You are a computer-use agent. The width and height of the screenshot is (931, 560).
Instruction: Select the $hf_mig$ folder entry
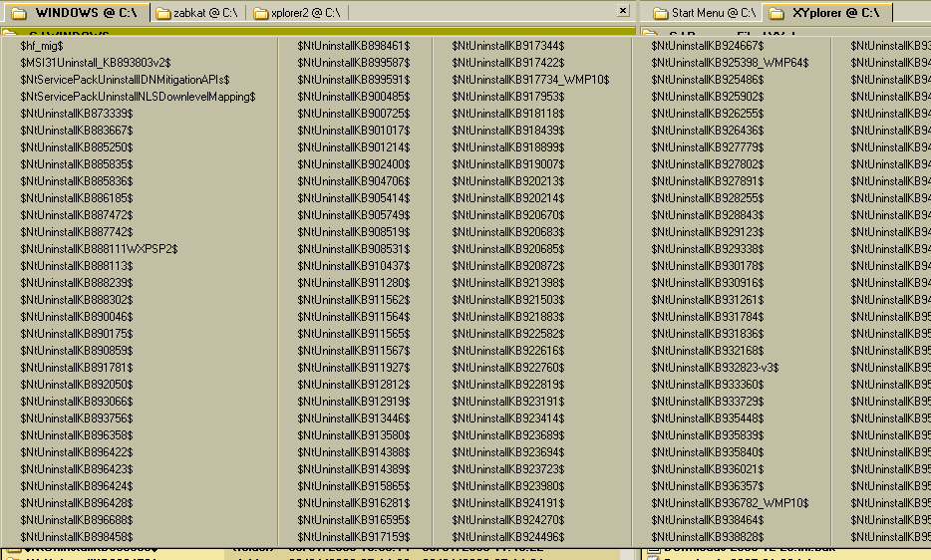(42, 46)
